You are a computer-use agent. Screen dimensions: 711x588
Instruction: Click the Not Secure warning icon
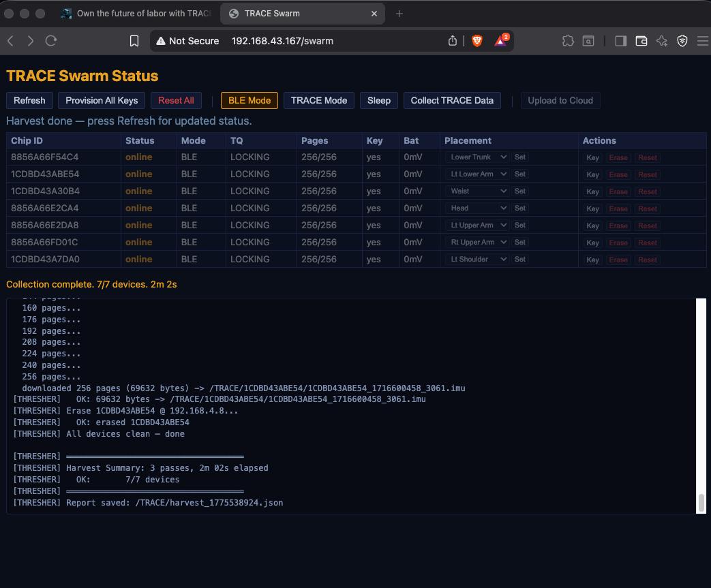[x=160, y=42]
